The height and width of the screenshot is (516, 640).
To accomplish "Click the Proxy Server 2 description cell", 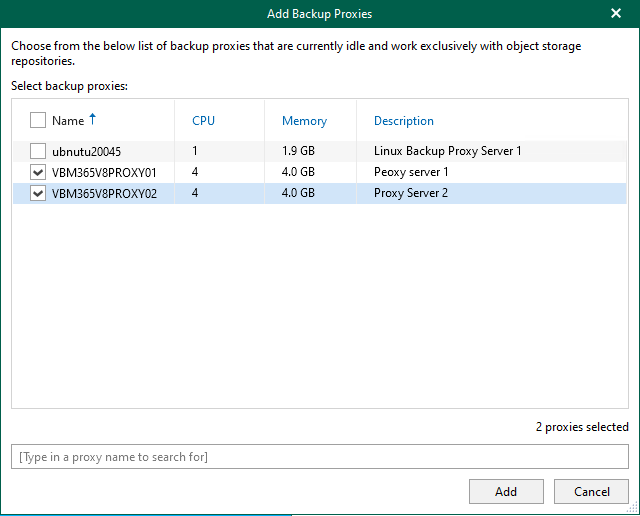I will pos(410,193).
